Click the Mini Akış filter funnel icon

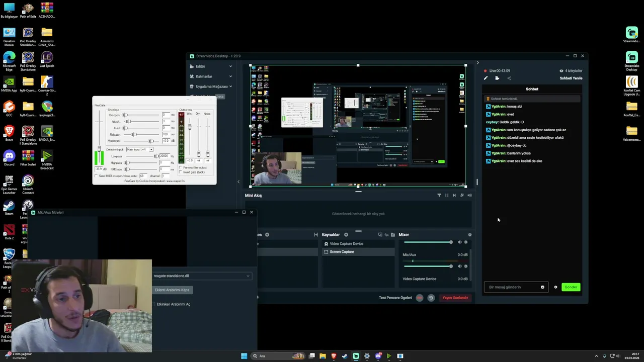[439, 195]
